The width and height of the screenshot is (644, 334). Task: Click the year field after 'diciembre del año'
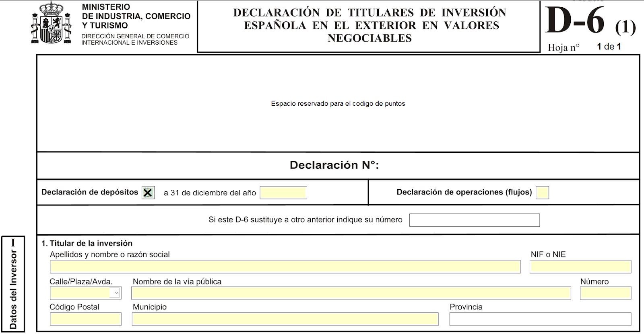tap(283, 193)
